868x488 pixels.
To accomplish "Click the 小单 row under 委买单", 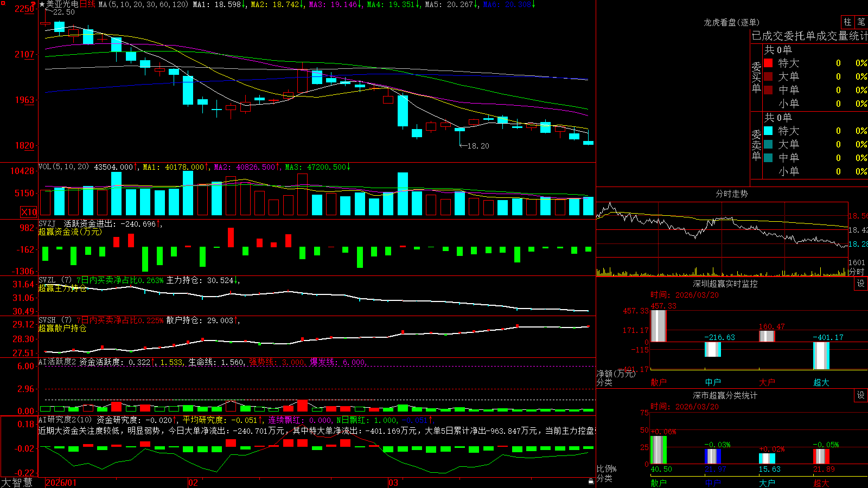I will pyautogui.click(x=815, y=104).
